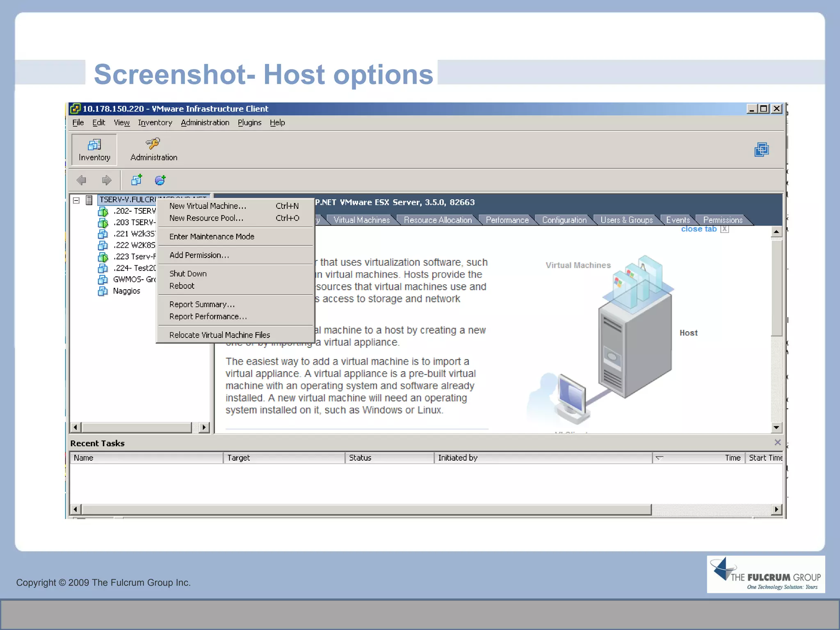
Task: Click the host server icon in tree
Action: tap(89, 200)
